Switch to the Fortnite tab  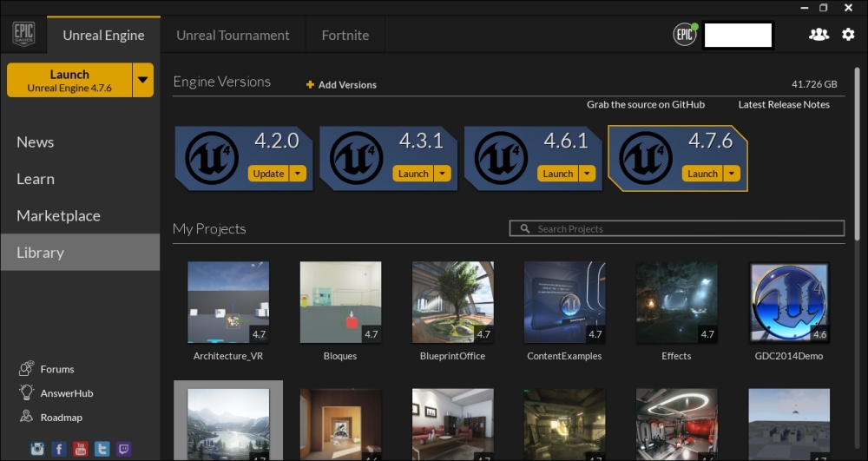345,35
